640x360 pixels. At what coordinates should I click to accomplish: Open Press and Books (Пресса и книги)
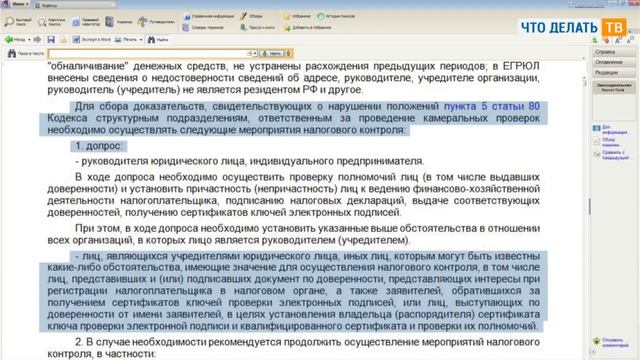(x=257, y=27)
